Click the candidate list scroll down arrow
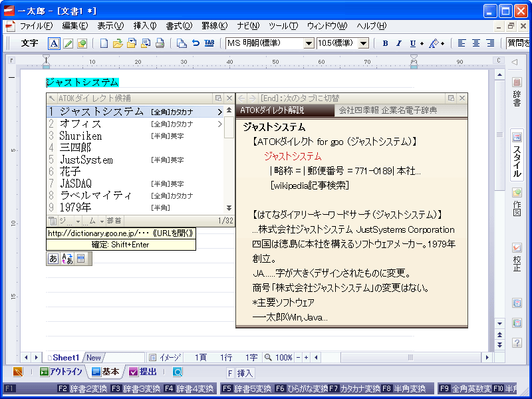 (229, 207)
